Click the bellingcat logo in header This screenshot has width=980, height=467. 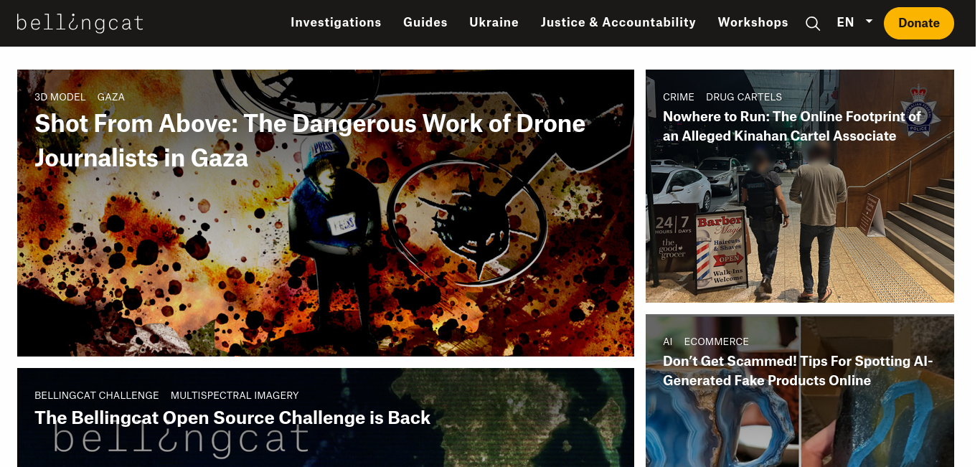click(x=80, y=23)
